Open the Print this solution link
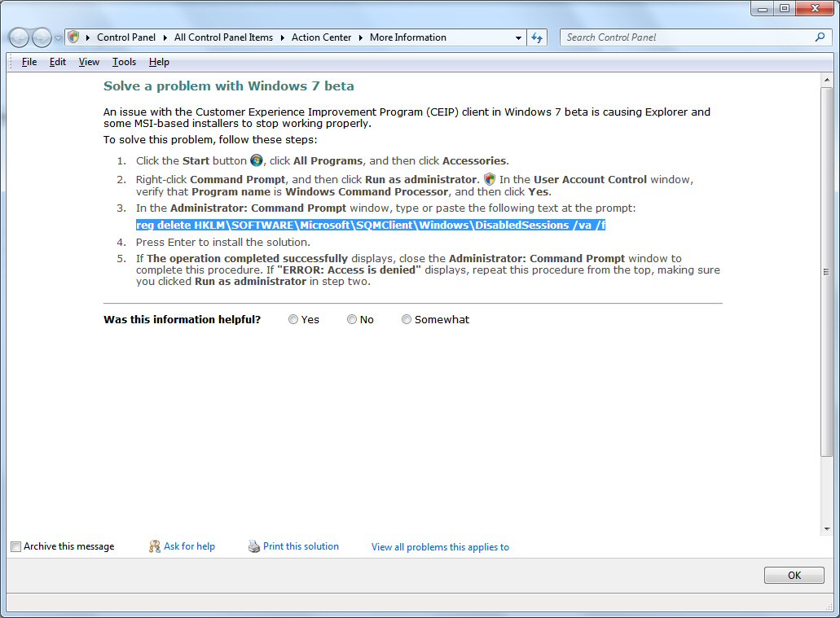This screenshot has width=840, height=618. (301, 546)
